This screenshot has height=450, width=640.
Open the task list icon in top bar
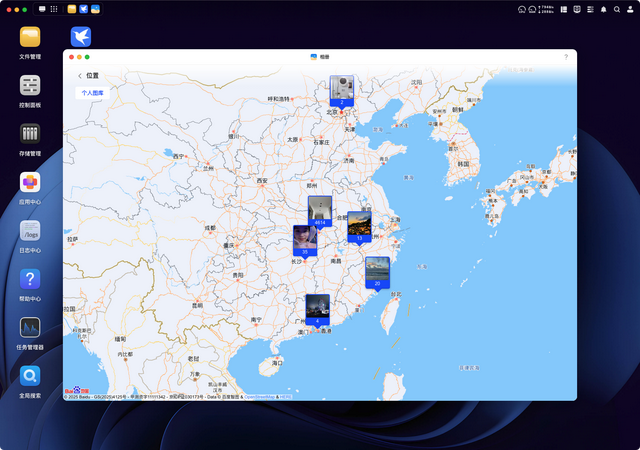click(x=590, y=9)
